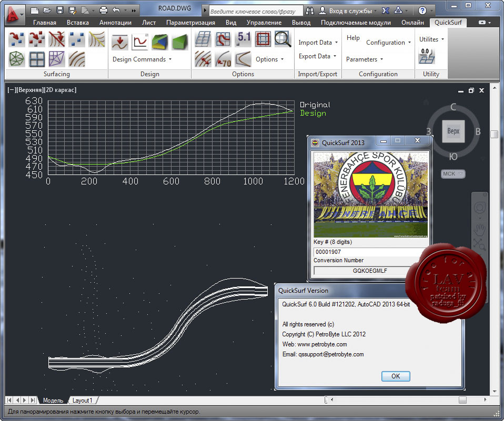
Task: Click the vertical scrollbar thumb of the drawing area
Action: [x=495, y=134]
